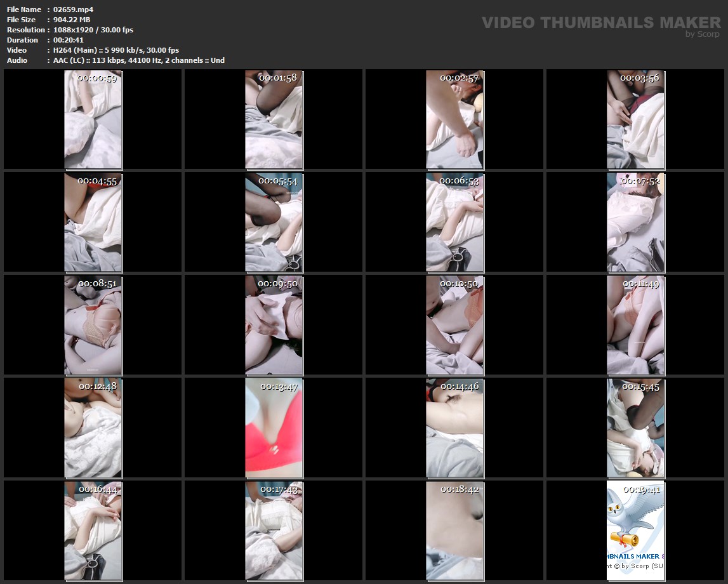Click the 00:03:56 thumbnail
This screenshot has height=584, width=728.
[635, 119]
